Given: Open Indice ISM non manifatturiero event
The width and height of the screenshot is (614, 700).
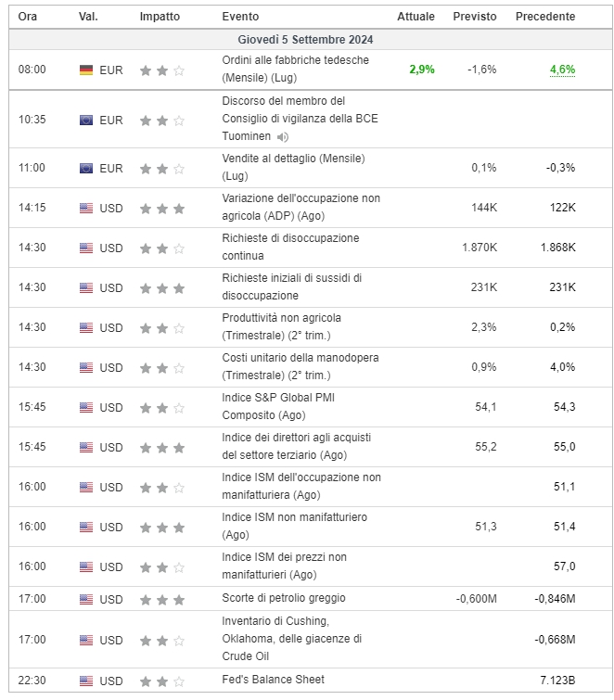Looking at the screenshot, I should point(294,526).
